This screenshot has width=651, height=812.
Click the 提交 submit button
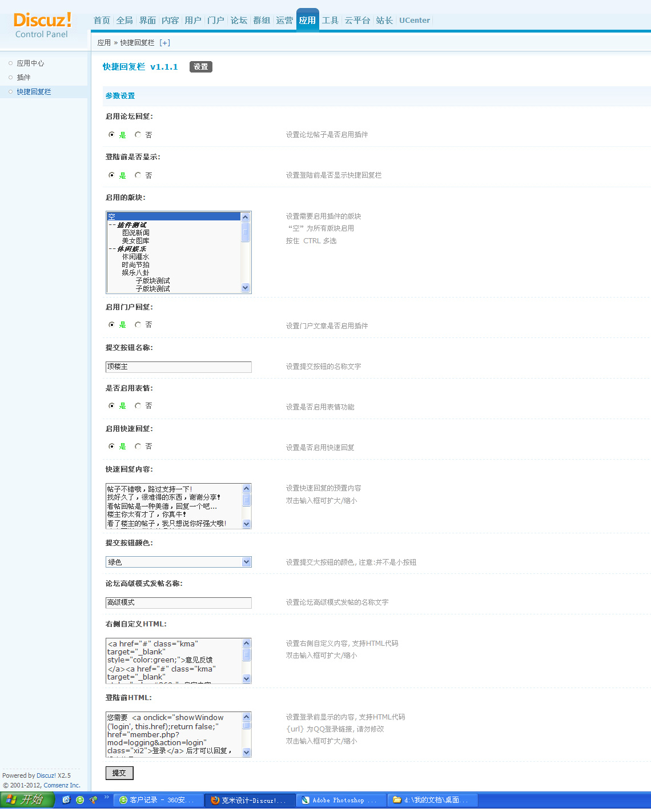coord(119,773)
